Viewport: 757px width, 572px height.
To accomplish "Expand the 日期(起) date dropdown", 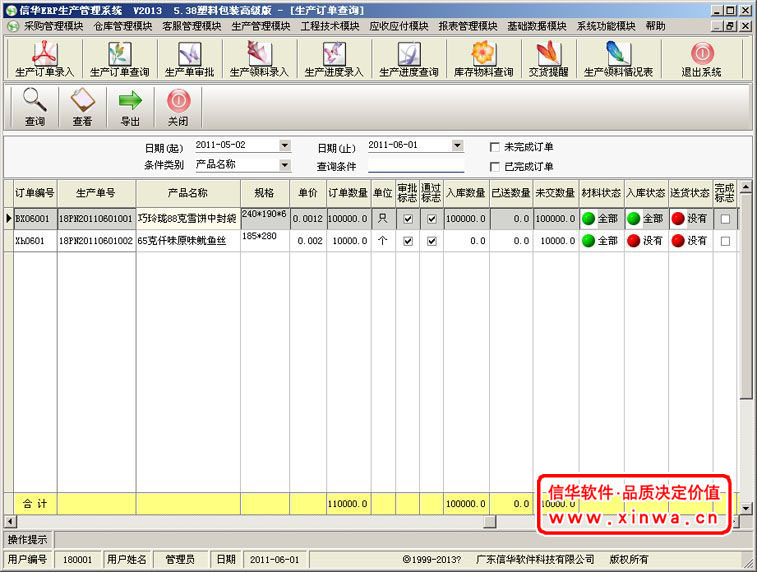I will 285,145.
